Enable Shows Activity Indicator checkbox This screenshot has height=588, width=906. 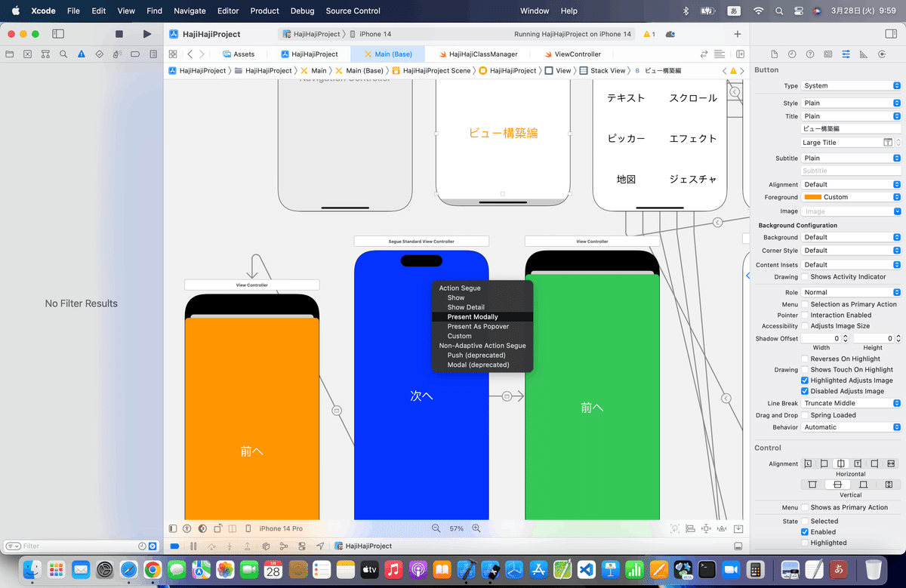pyautogui.click(x=805, y=277)
